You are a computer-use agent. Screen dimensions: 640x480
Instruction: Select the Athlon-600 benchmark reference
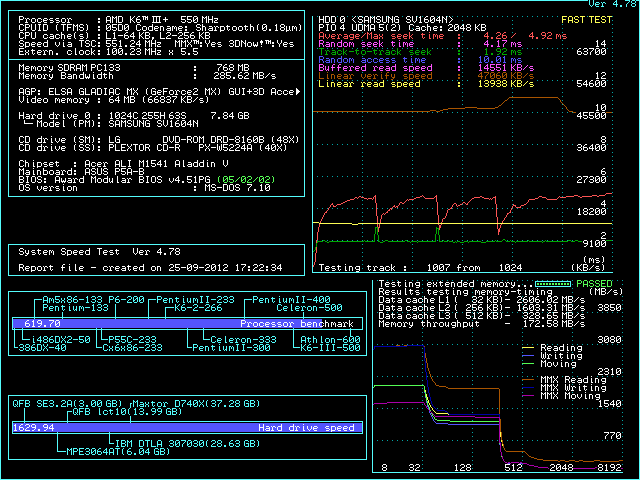point(330,340)
